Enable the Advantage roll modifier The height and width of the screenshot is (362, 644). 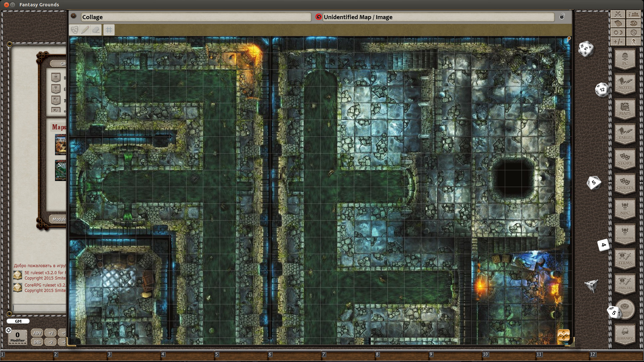(x=37, y=333)
